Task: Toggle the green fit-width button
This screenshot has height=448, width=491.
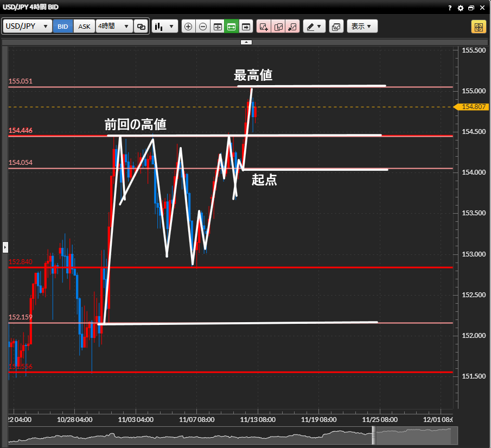Action: pos(232,27)
